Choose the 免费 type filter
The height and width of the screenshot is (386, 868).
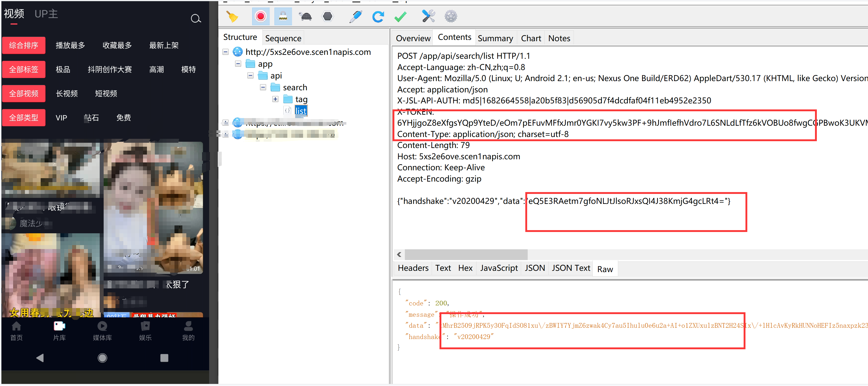(x=123, y=118)
